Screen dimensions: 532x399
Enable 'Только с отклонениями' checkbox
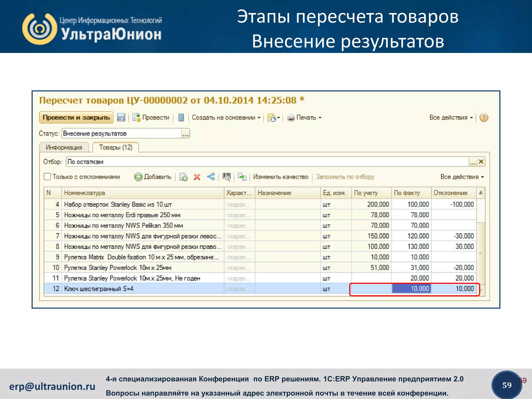coord(47,177)
